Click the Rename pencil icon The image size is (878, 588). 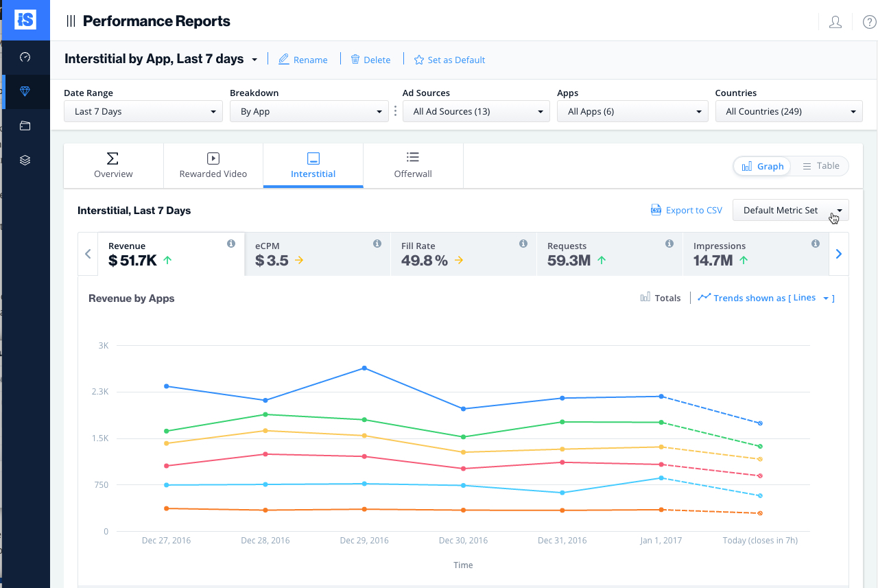[x=283, y=60]
